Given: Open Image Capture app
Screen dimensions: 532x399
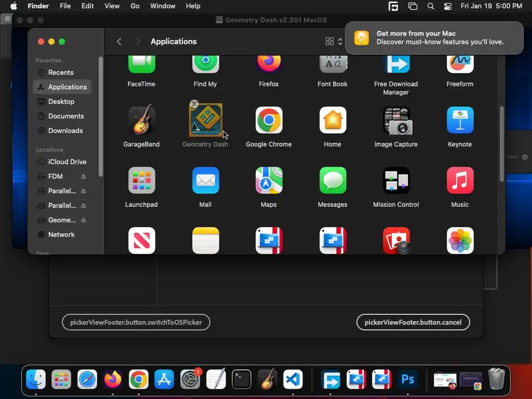Looking at the screenshot, I should 396,121.
